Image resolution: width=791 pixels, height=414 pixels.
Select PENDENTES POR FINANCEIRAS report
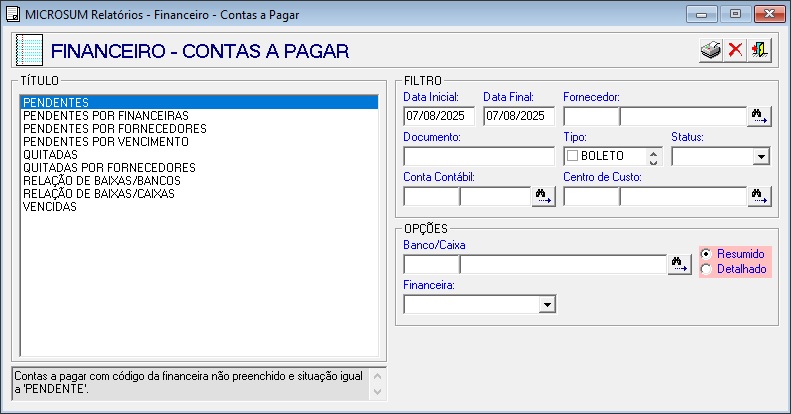[x=199, y=115]
